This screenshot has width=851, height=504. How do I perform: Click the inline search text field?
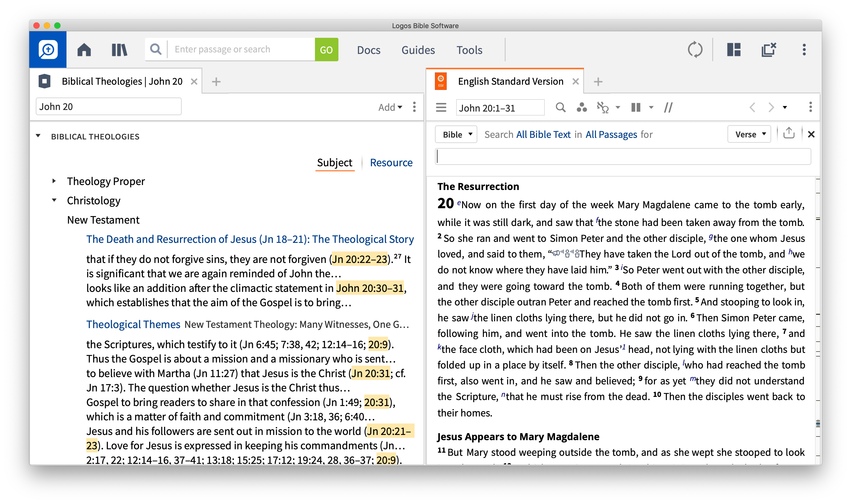coord(623,157)
